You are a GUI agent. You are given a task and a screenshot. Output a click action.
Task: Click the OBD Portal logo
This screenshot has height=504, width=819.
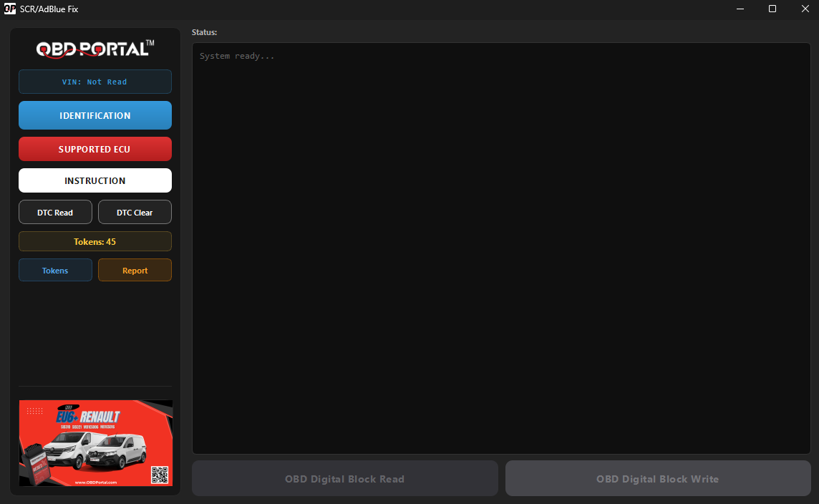pos(94,49)
